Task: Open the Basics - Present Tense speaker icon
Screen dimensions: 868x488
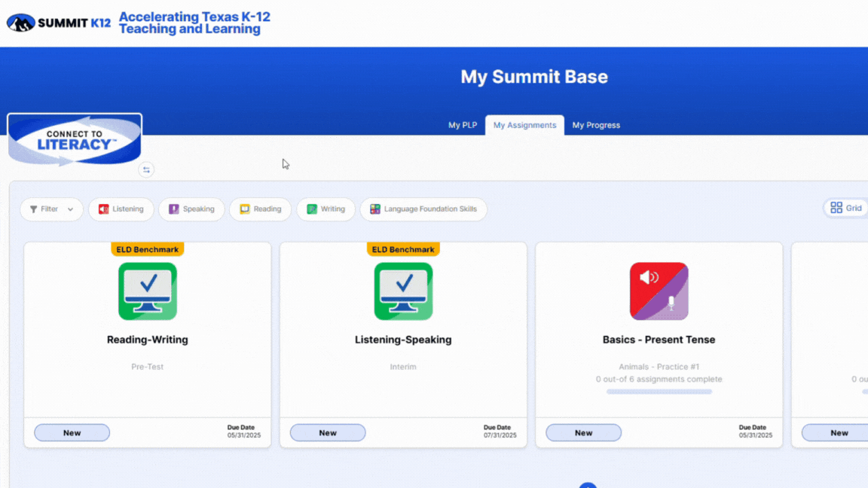Action: click(x=659, y=291)
